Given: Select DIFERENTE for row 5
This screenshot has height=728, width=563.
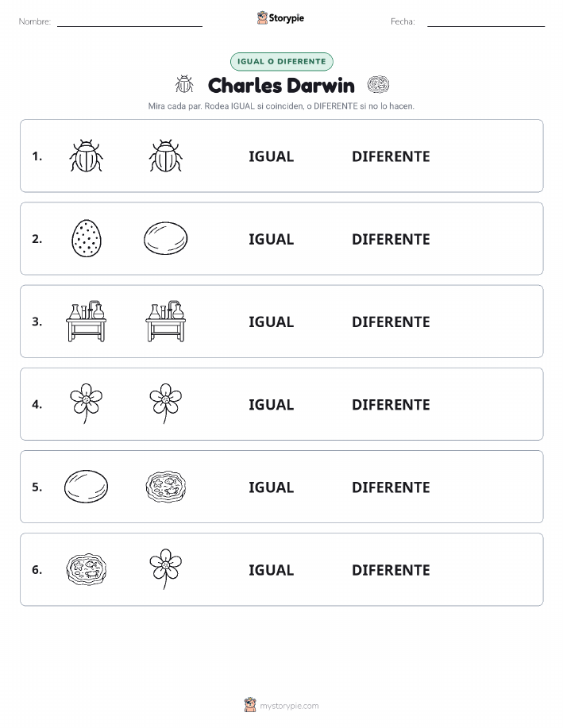Looking at the screenshot, I should click(x=391, y=487).
